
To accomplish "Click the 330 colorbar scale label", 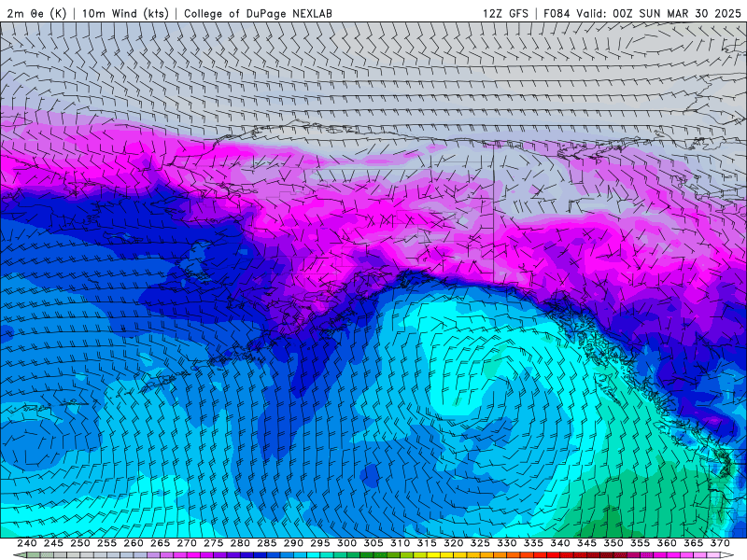I will pyautogui.click(x=507, y=543).
